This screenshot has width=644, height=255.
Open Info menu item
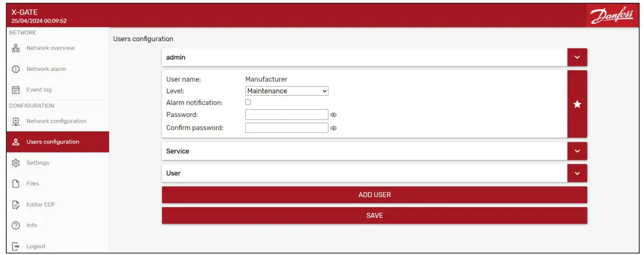click(58, 225)
